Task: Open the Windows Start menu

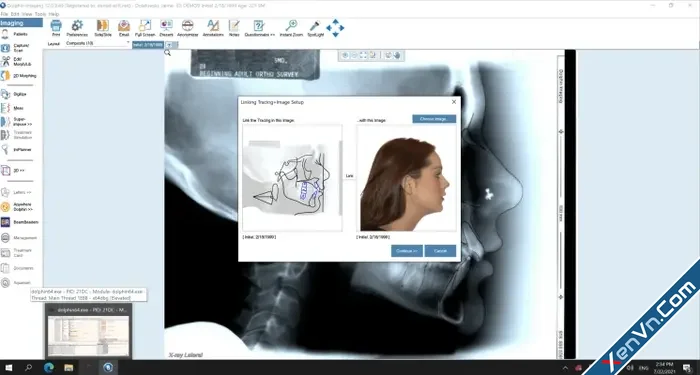Action: click(8, 368)
